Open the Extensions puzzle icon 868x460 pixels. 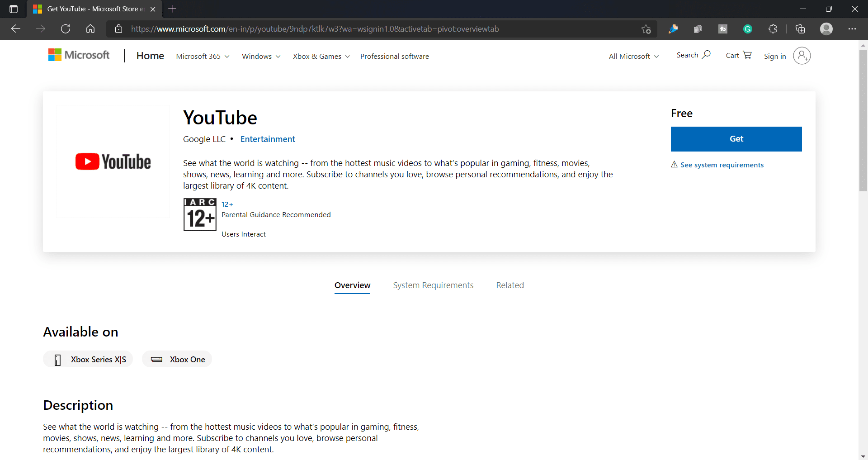(773, 29)
